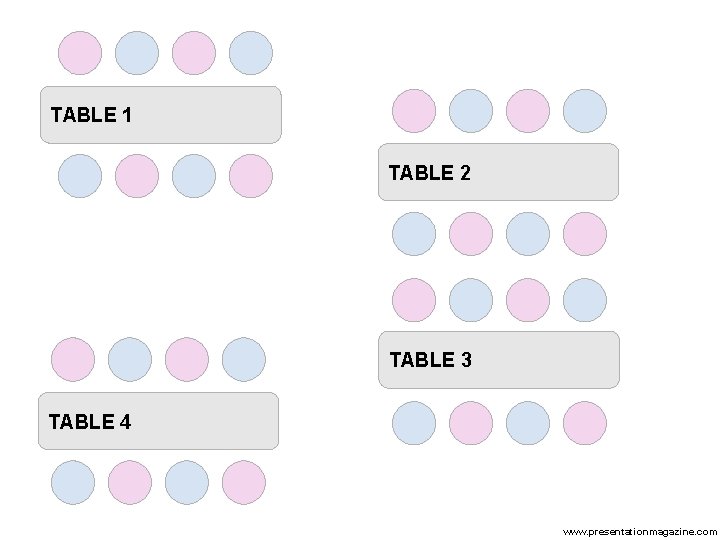Select leftmost blue seat below TABLE 1
720x540 pixels.
(x=80, y=175)
